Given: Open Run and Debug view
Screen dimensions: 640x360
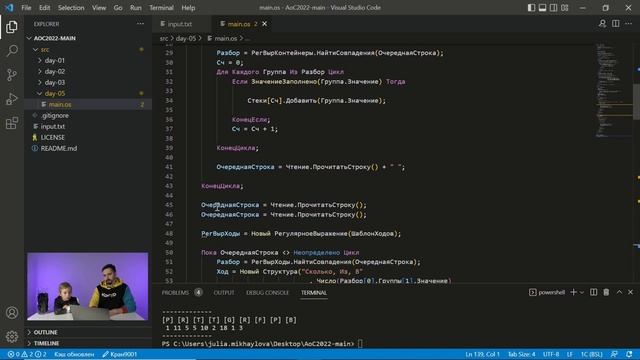Looking at the screenshot, I should pos(12,99).
